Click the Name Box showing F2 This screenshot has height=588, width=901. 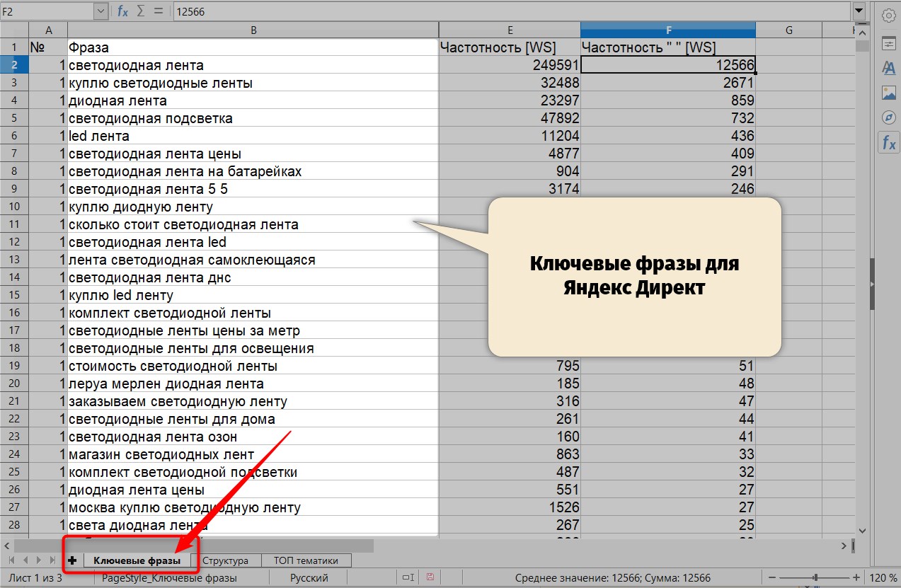tap(47, 11)
